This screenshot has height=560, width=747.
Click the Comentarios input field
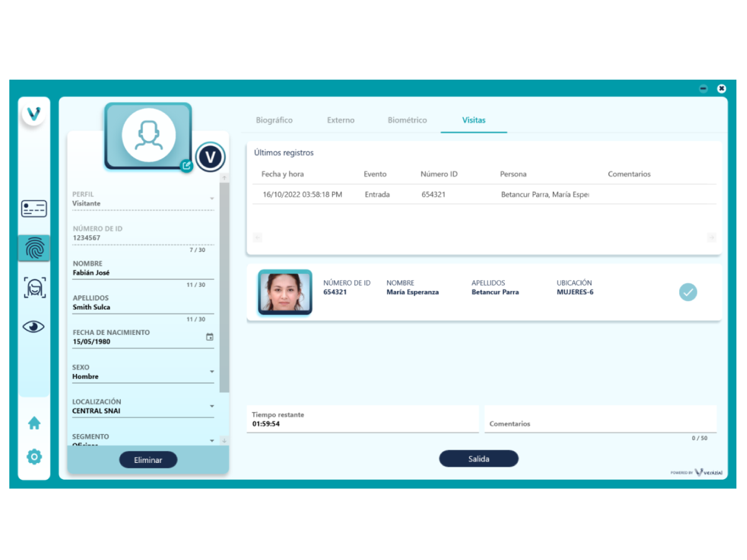600,419
